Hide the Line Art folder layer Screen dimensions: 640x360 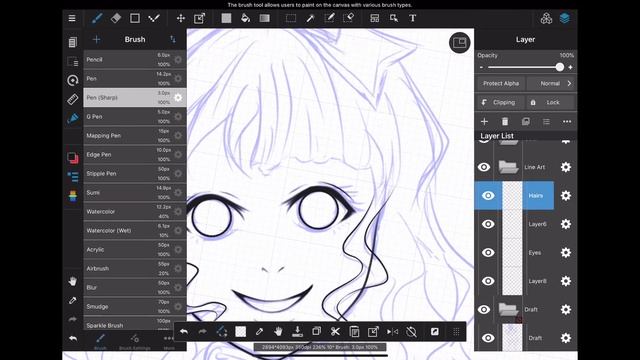pyautogui.click(x=484, y=167)
